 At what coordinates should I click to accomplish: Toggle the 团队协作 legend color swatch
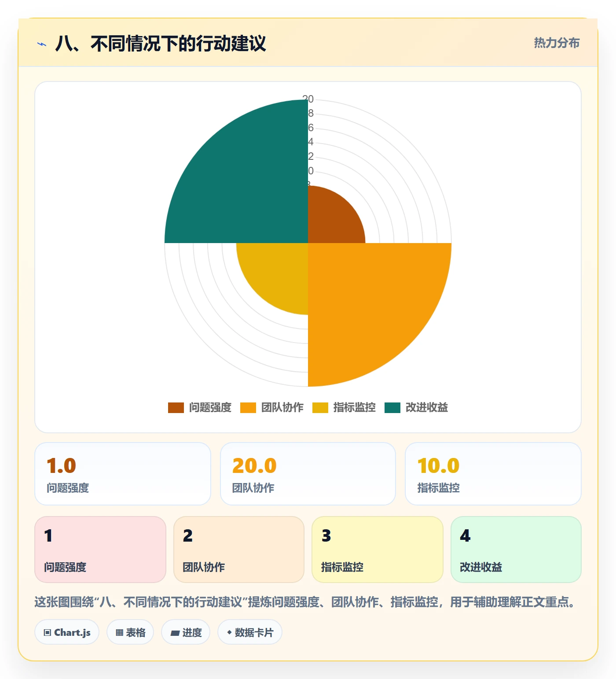(x=248, y=408)
